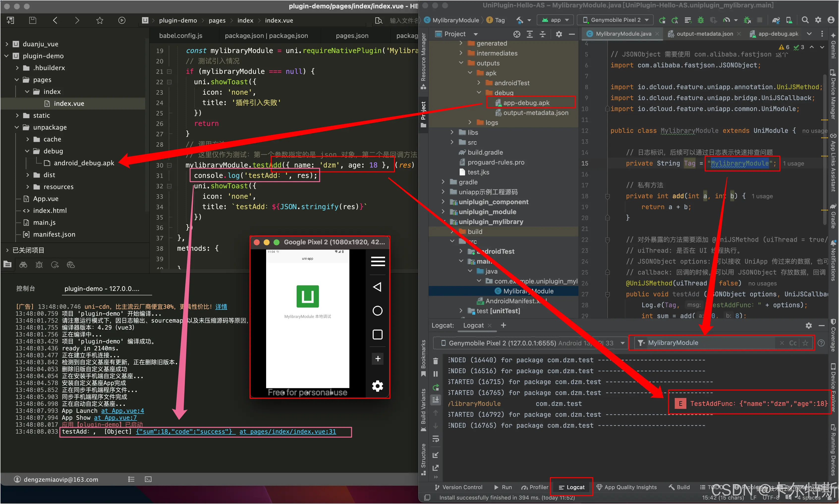Click the save icon in HBuilderX toolbar
The image size is (839, 504).
33,20
